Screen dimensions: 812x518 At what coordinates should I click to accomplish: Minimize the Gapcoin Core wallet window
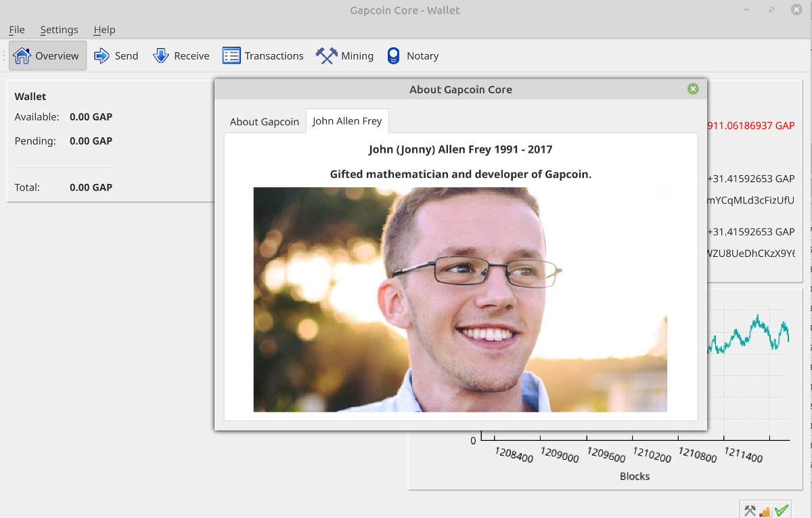pyautogui.click(x=746, y=10)
